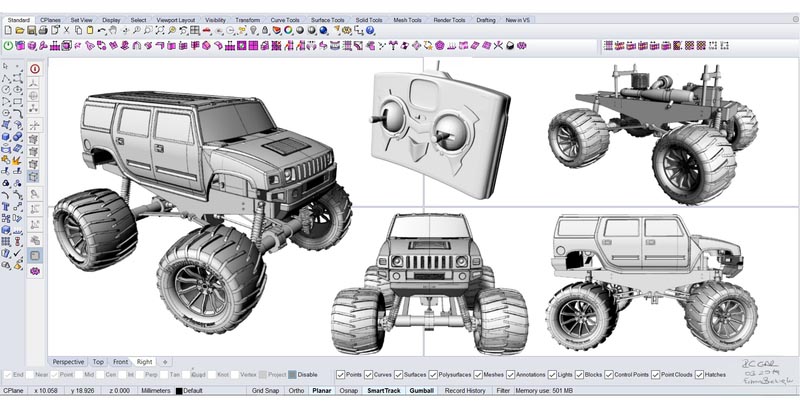Click the Memory use: 501 MB readout
Viewport: 800px width, 407px height.
click(x=544, y=391)
